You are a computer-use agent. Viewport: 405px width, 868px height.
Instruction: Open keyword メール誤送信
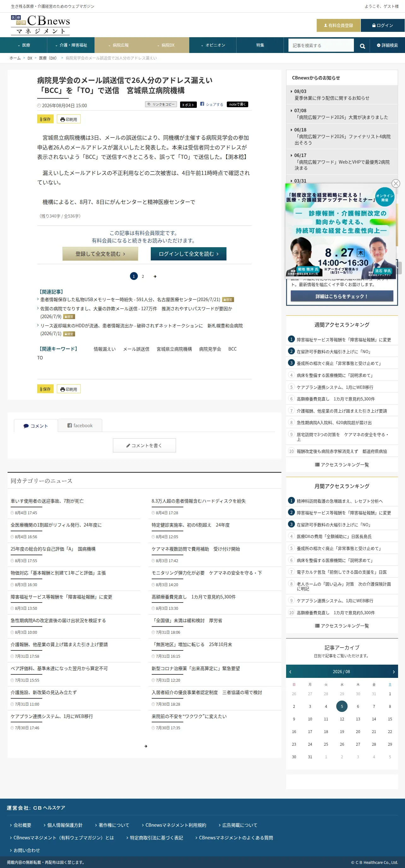tap(136, 349)
